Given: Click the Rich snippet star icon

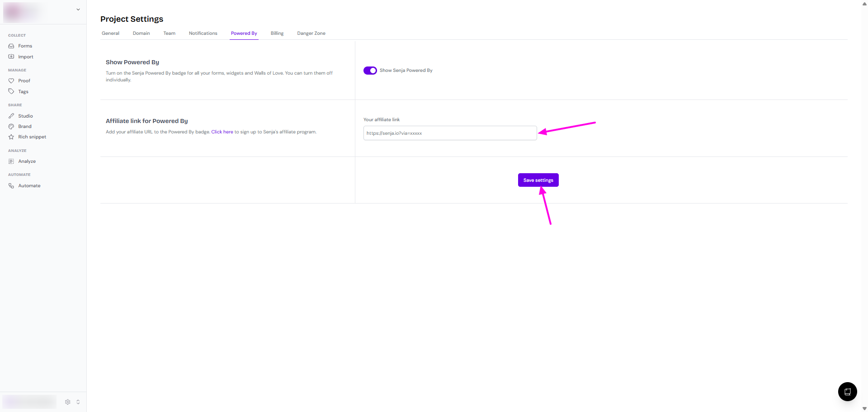Looking at the screenshot, I should [x=11, y=137].
